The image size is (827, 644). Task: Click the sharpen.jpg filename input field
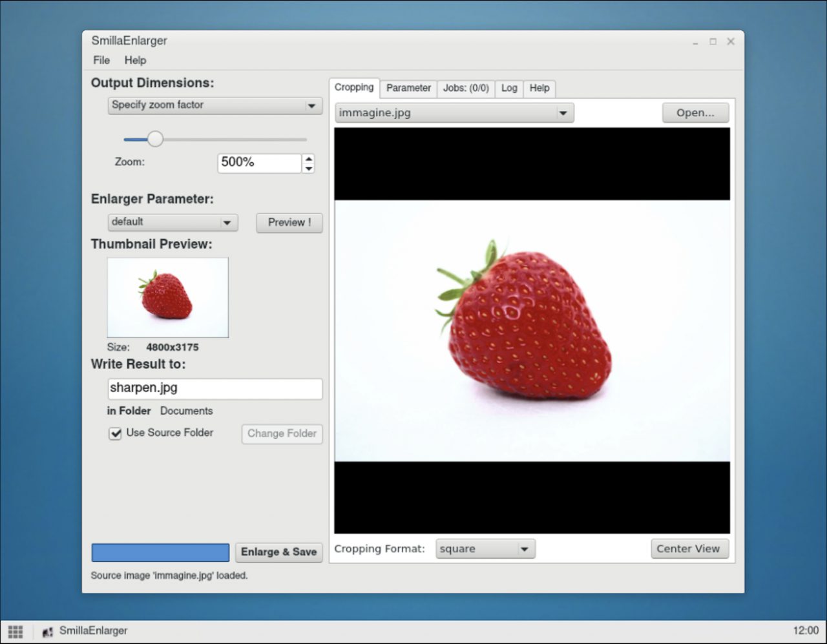click(215, 388)
